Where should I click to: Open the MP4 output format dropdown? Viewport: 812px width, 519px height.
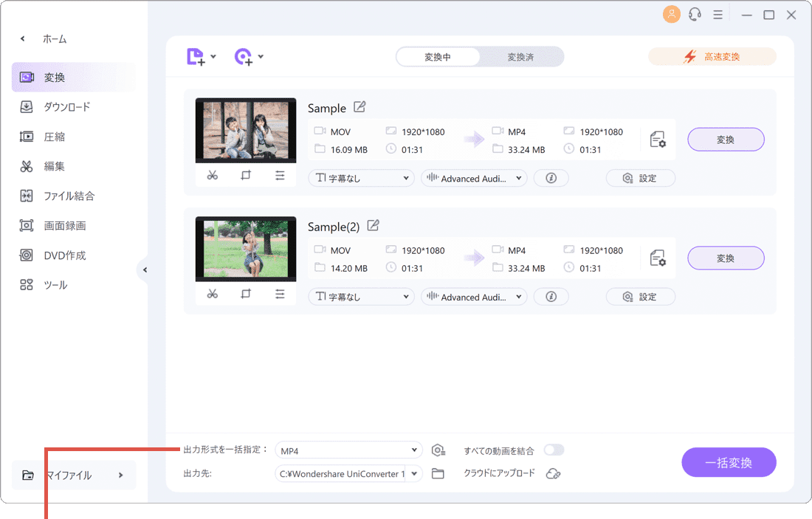coord(348,450)
